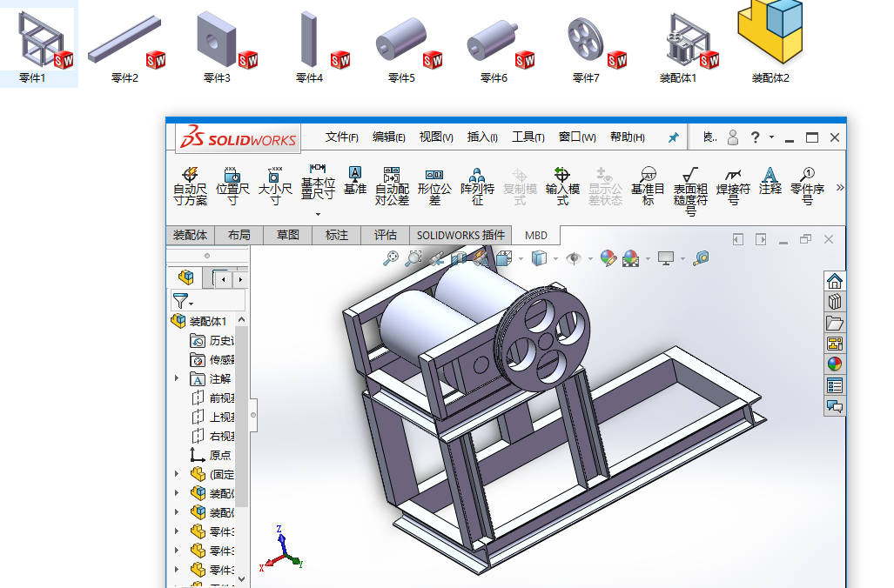Viewport: 894px width, 588px height.
Task: Open the 基本位置尺寸 dropdown arrow
Action: pyautogui.click(x=318, y=214)
